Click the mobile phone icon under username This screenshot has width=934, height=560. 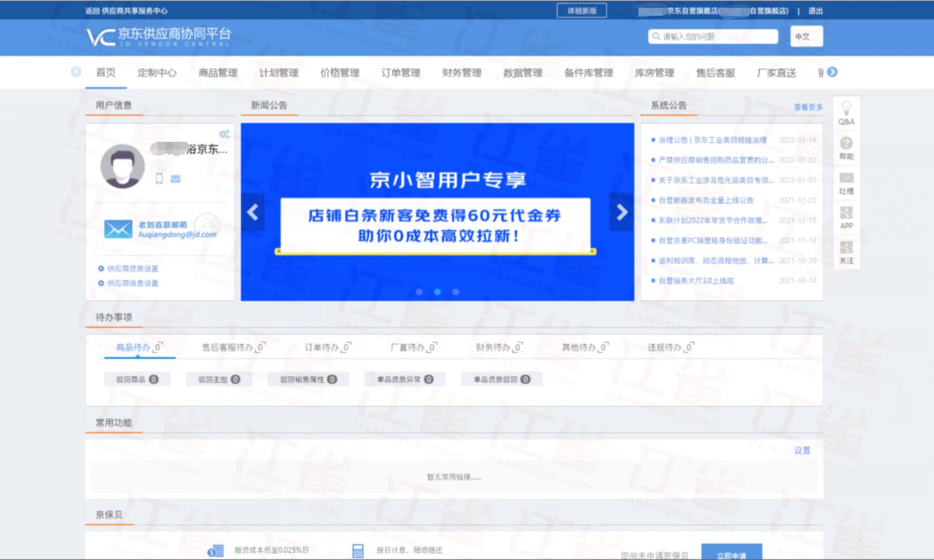(159, 179)
